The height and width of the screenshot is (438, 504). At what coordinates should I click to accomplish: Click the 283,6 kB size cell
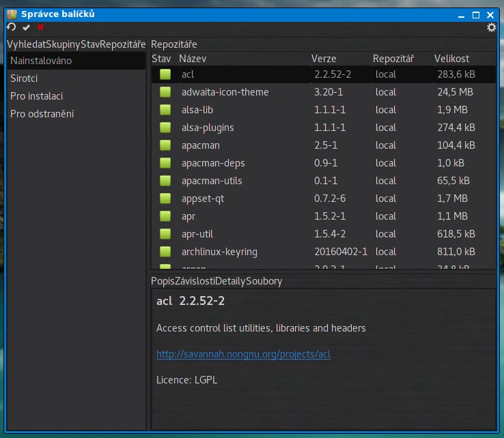click(456, 74)
